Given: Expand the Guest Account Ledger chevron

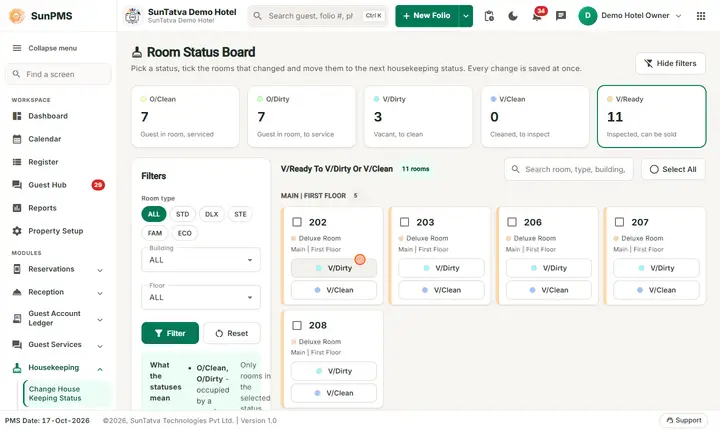Looking at the screenshot, I should (x=100, y=320).
